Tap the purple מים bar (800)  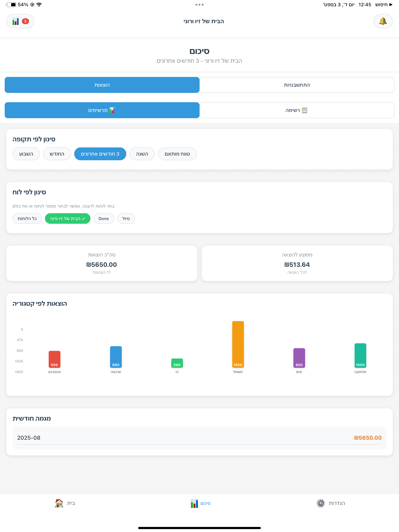point(299,358)
